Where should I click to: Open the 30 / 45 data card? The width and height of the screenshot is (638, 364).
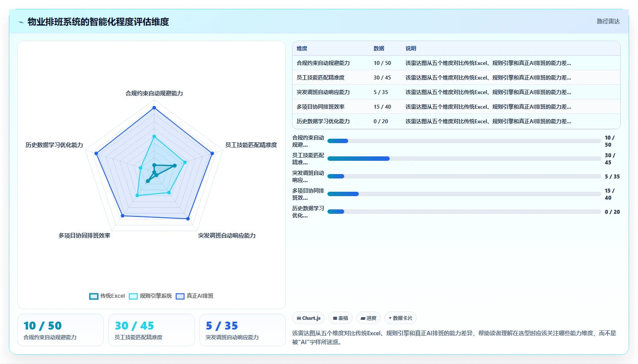coord(152,330)
